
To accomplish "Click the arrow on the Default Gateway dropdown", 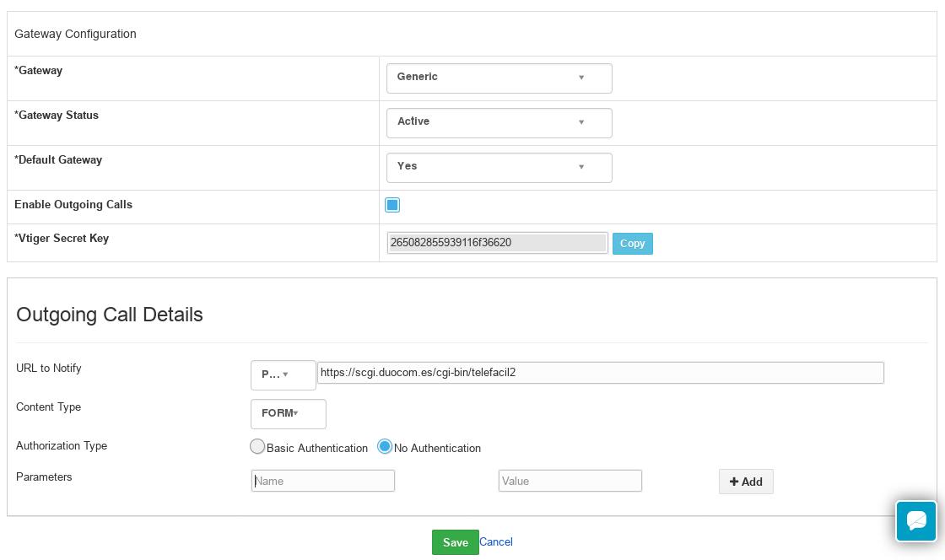I will [x=581, y=167].
